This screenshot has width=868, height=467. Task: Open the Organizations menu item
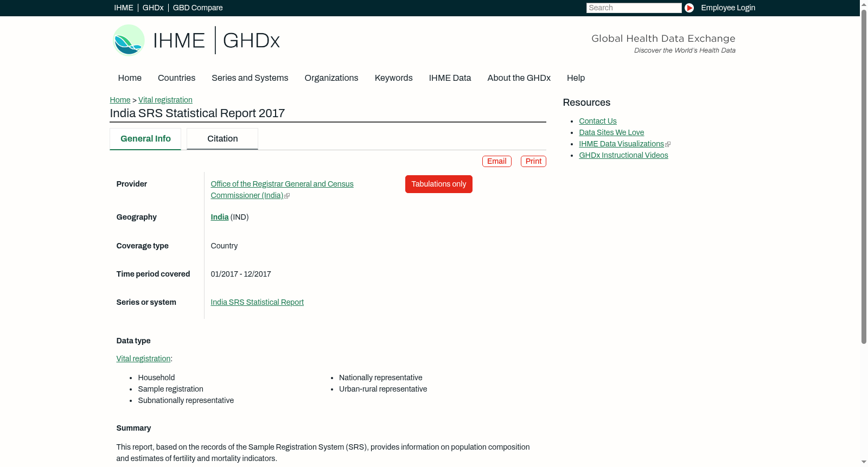(x=331, y=78)
